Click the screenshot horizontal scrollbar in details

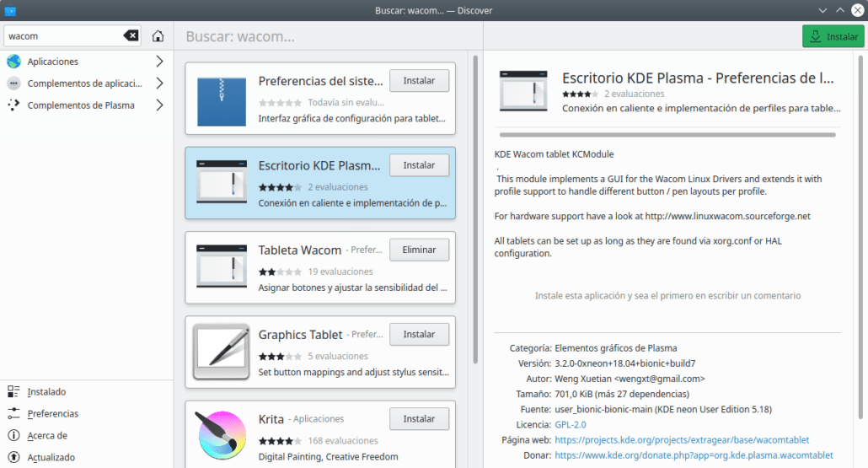(667, 135)
